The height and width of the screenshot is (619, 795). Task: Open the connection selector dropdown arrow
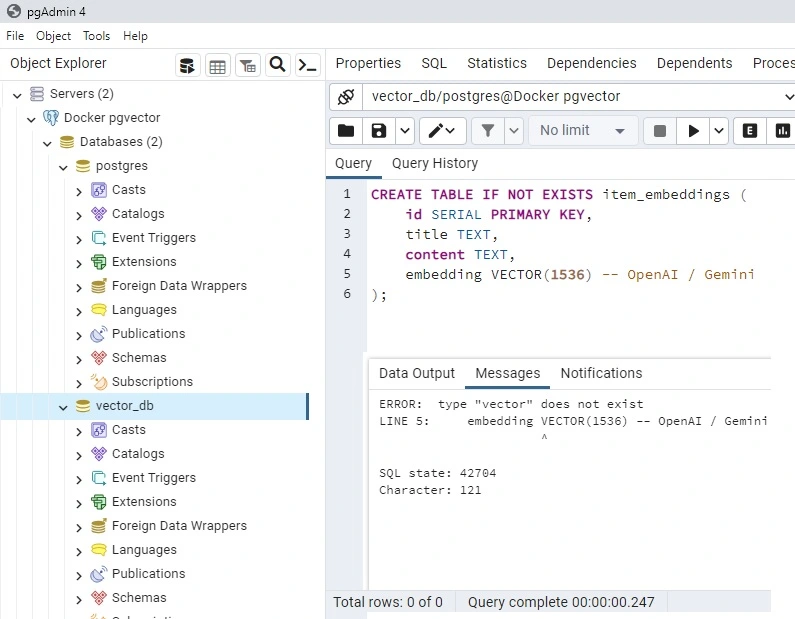coord(788,96)
